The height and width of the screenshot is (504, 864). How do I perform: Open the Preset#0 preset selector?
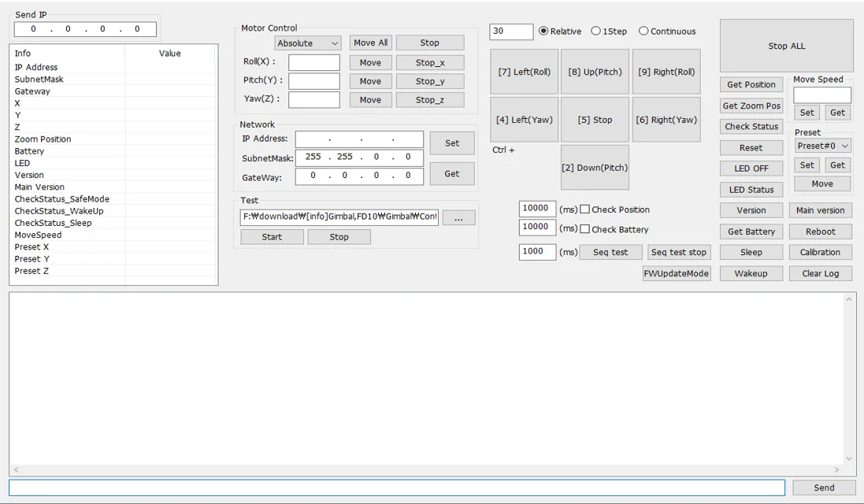[x=822, y=146]
